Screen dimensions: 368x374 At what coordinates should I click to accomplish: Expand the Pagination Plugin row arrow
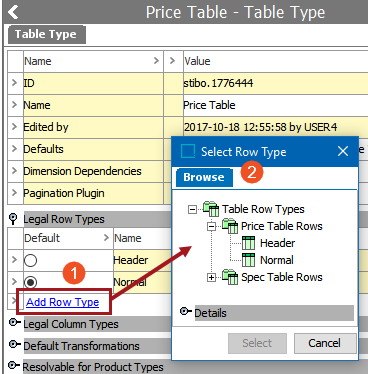tap(15, 193)
